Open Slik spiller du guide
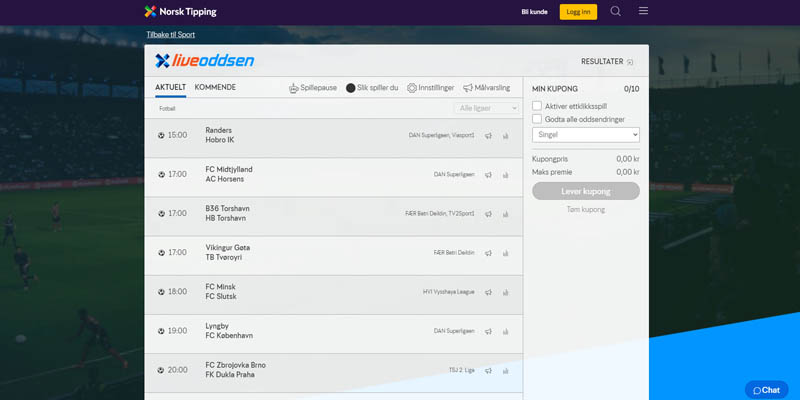This screenshot has height=400, width=800. click(372, 88)
